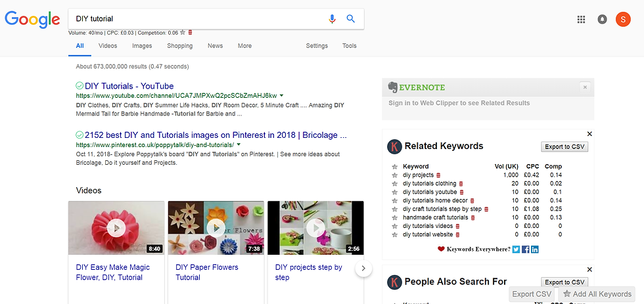
Task: Click the Google logo
Action: [x=32, y=19]
